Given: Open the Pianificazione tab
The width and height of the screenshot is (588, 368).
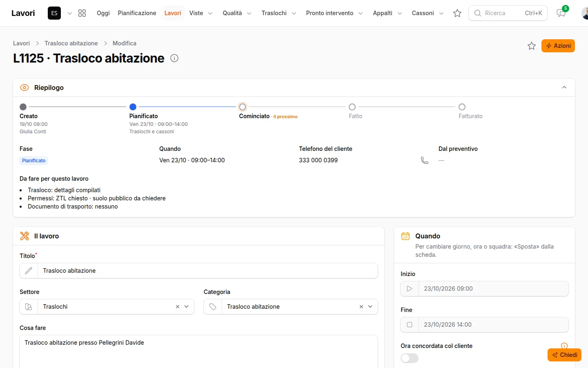Looking at the screenshot, I should 137,13.
